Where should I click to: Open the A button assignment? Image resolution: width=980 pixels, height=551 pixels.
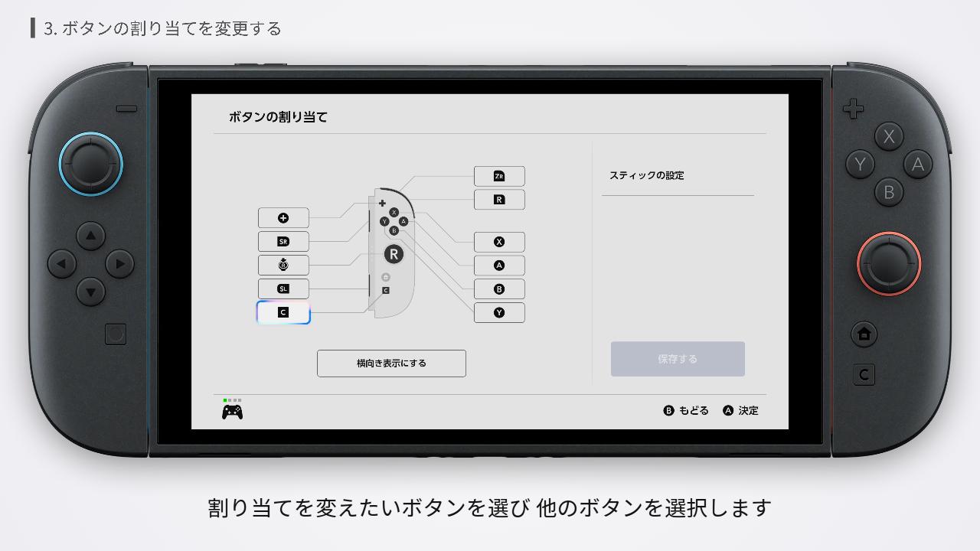point(499,265)
